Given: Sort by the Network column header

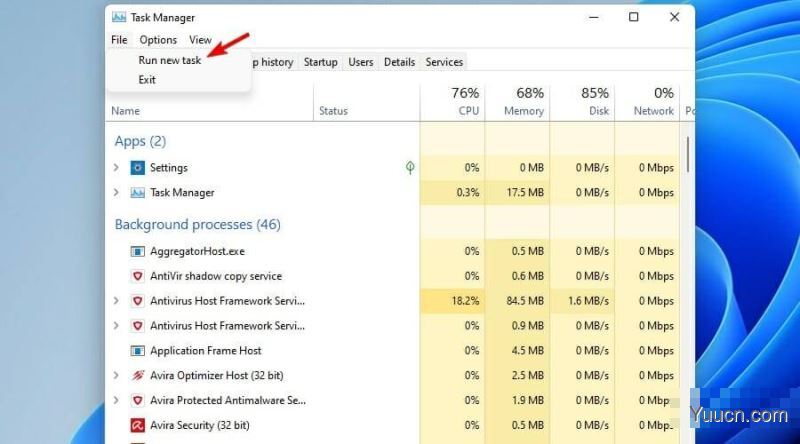Looking at the screenshot, I should tap(647, 102).
